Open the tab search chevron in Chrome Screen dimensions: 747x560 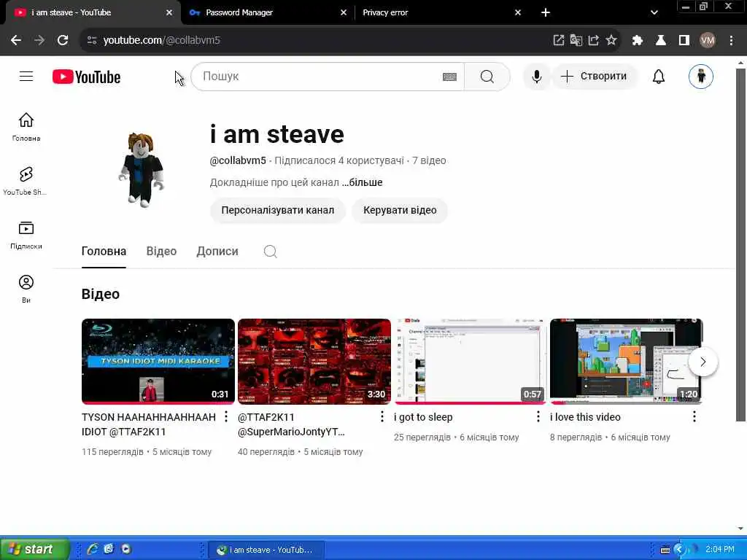click(654, 12)
